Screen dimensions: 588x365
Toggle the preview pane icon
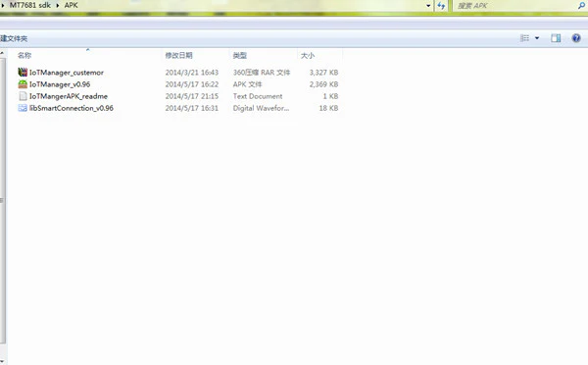[556, 38]
